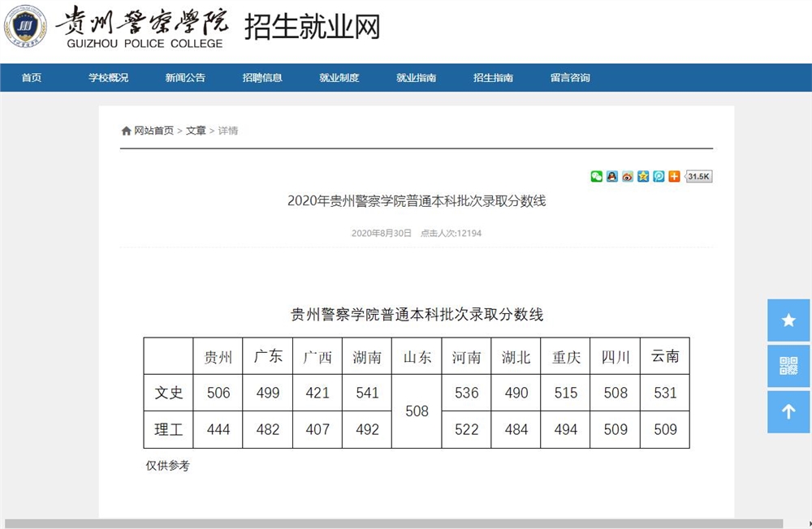
Task: Share via the QQ penguin icon
Action: tap(612, 177)
